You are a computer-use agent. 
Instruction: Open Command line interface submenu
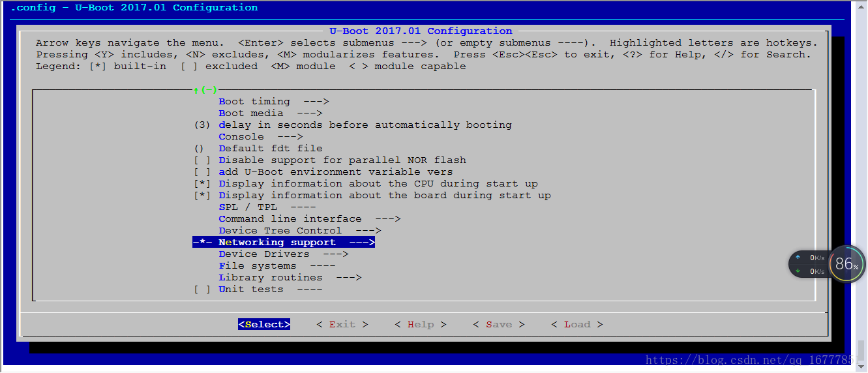point(310,218)
